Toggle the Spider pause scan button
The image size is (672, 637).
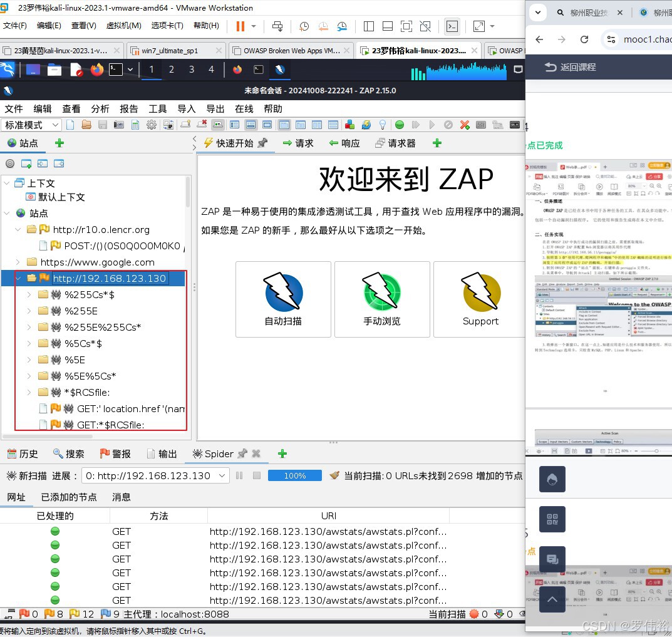[239, 475]
